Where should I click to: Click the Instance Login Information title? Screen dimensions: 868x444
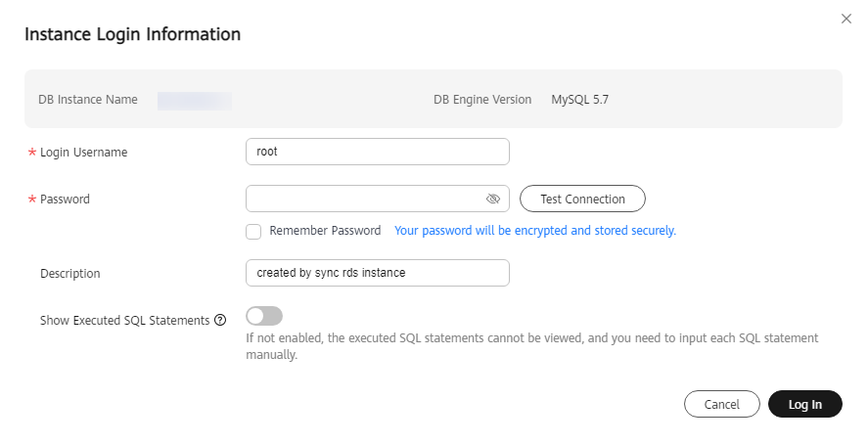coord(133,34)
